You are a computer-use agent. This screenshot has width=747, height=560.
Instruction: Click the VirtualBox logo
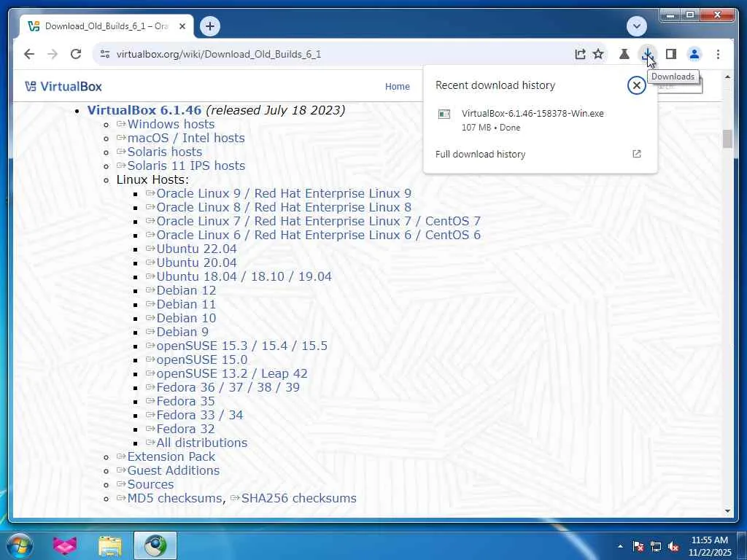point(63,87)
